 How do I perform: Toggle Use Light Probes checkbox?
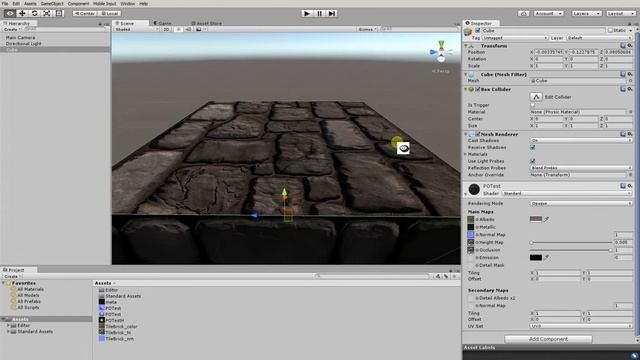coord(533,161)
